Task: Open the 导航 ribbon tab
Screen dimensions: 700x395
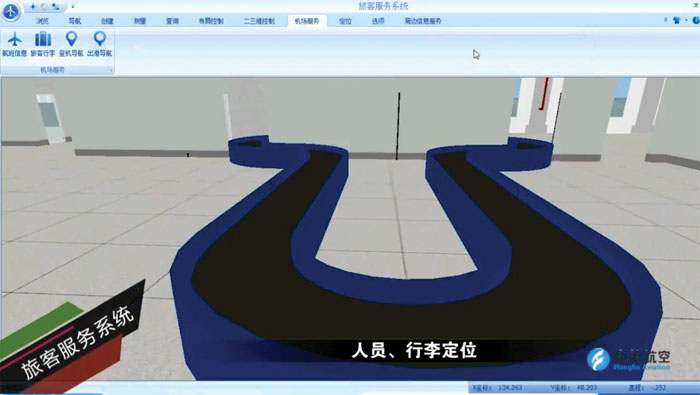Action: (x=75, y=21)
